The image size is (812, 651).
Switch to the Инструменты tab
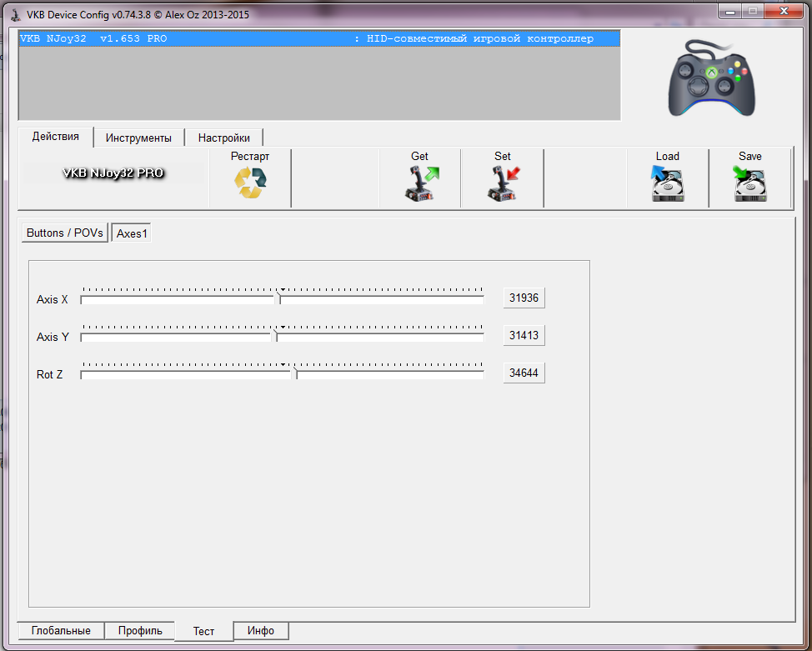point(138,138)
